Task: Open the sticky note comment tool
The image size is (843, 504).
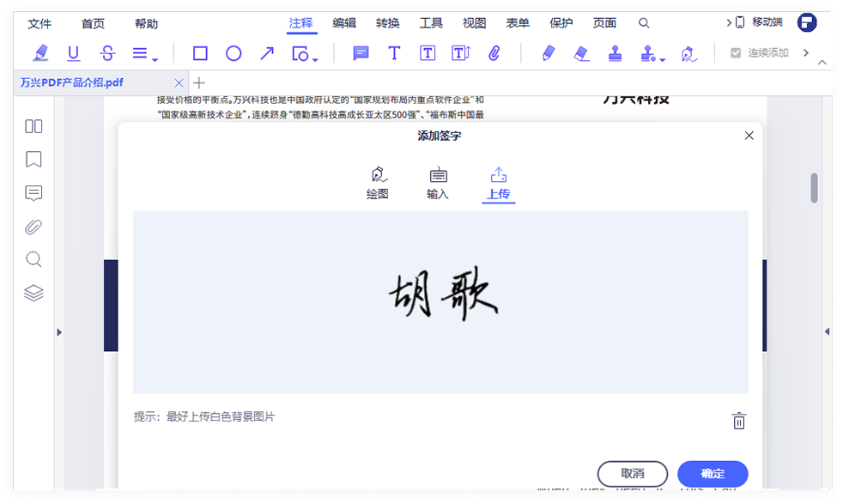Action: point(360,53)
